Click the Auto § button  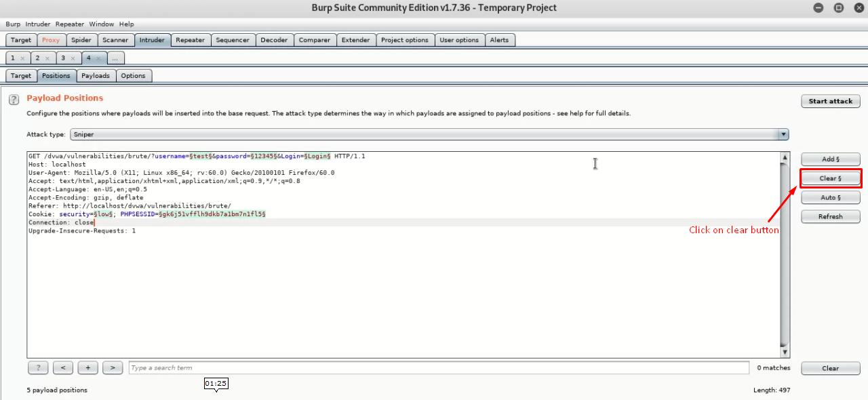coord(830,197)
